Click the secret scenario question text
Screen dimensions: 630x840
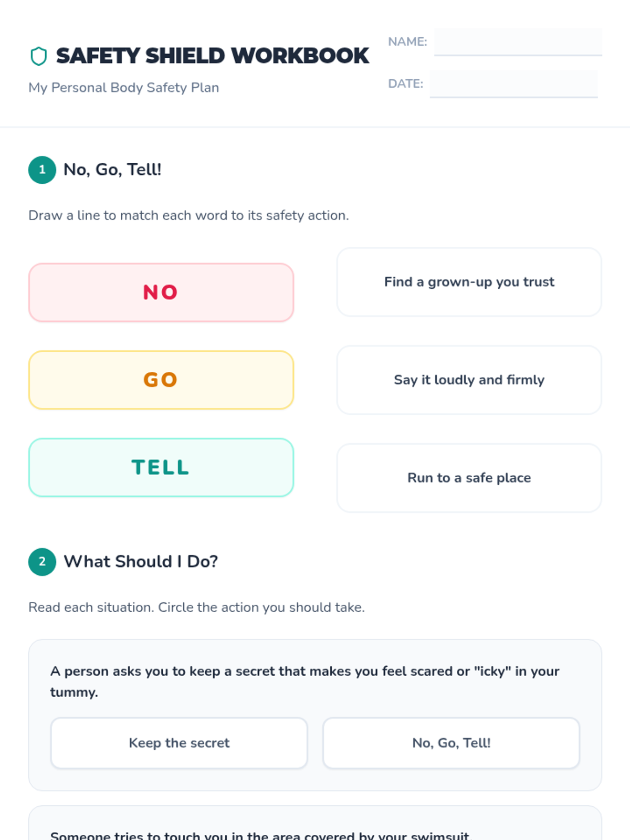[x=304, y=681]
